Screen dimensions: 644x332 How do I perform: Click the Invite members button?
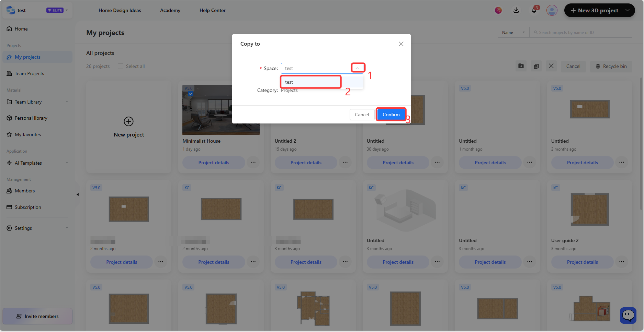[37, 316]
